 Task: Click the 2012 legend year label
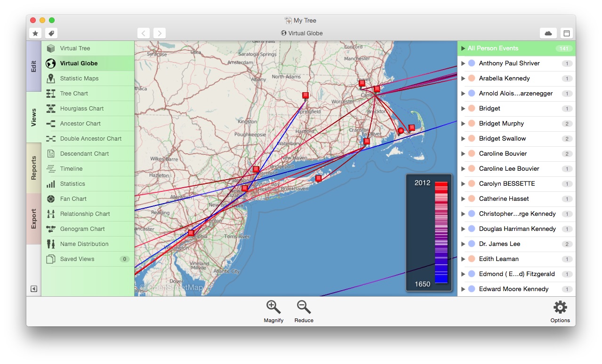point(422,183)
